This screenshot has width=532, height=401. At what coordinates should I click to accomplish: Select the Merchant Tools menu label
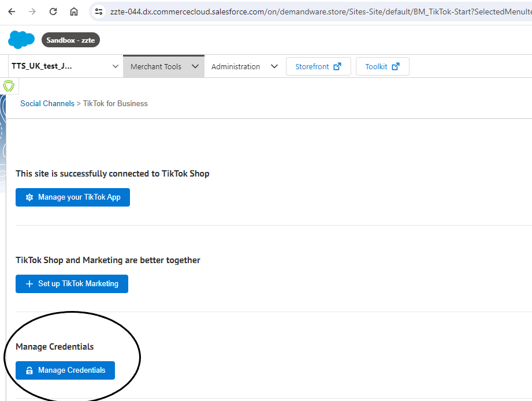[x=155, y=66]
